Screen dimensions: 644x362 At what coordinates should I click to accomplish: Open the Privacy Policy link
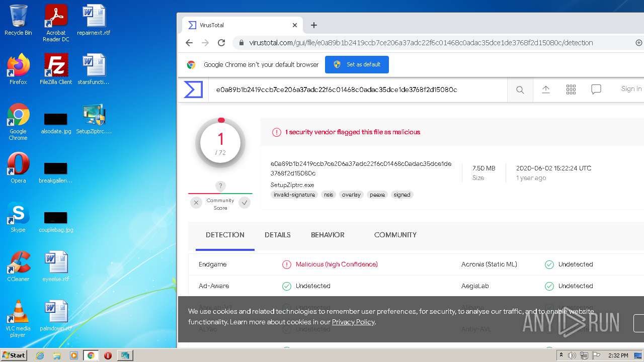click(353, 322)
